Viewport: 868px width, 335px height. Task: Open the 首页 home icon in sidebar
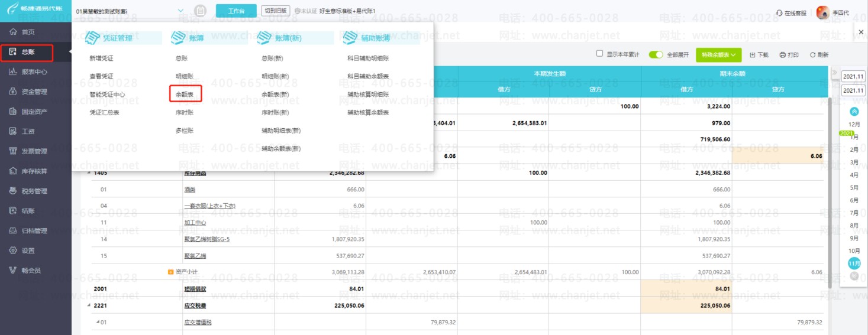13,32
